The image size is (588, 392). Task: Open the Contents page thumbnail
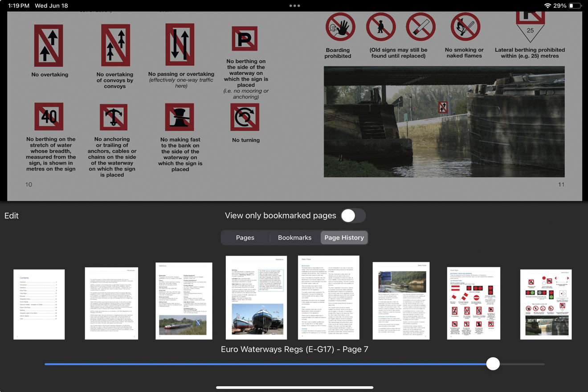click(39, 304)
